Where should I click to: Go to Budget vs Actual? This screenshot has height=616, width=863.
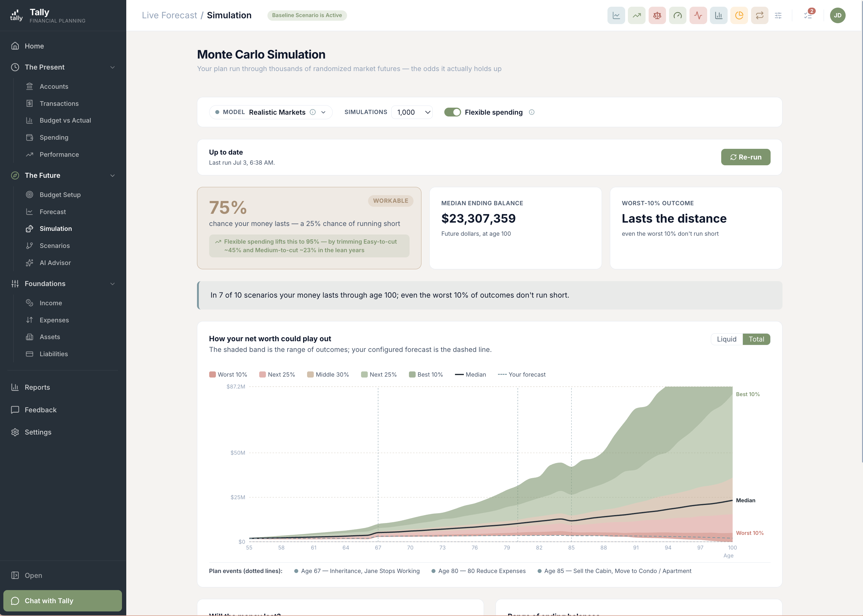point(65,120)
